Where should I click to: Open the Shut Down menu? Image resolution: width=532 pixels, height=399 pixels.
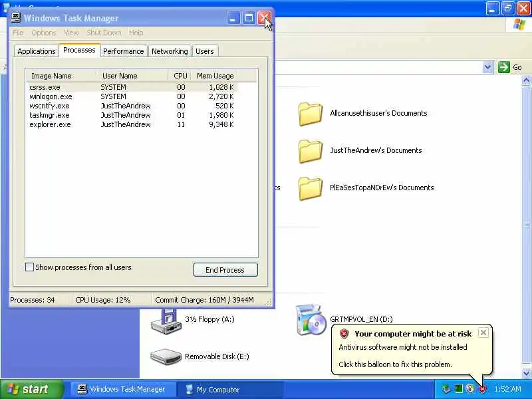click(104, 33)
